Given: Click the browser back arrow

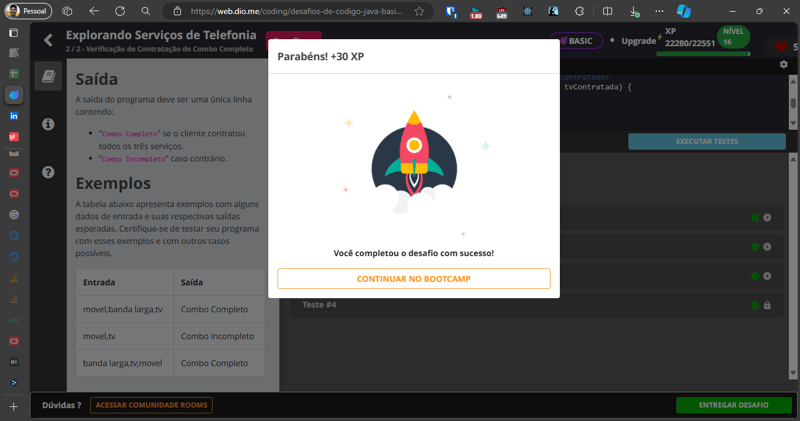Looking at the screenshot, I should pyautogui.click(x=94, y=11).
